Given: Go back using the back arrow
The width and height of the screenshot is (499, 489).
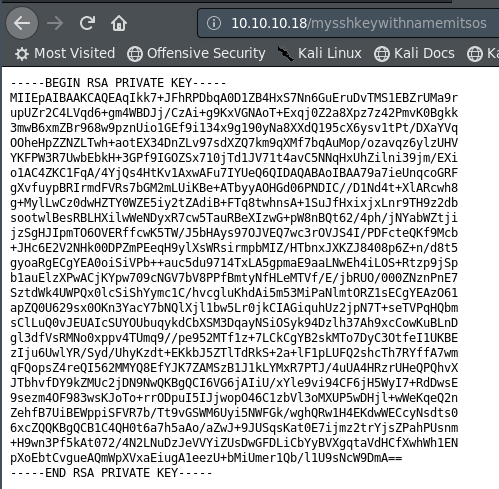Looking at the screenshot, I should pos(22,23).
